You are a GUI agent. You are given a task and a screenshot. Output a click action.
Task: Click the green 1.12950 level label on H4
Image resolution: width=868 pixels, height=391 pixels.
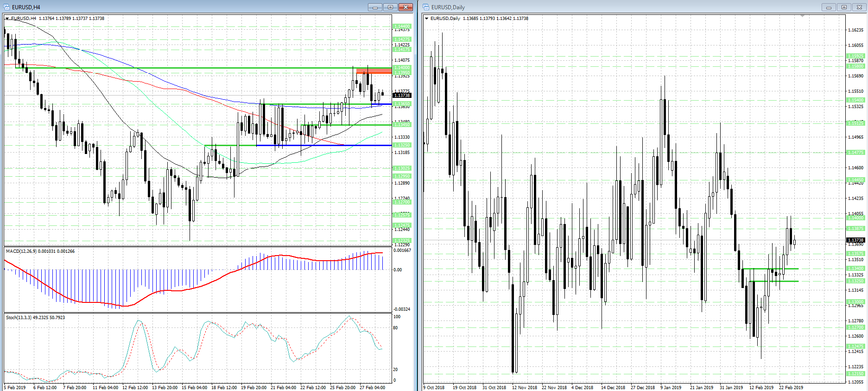(x=402, y=176)
